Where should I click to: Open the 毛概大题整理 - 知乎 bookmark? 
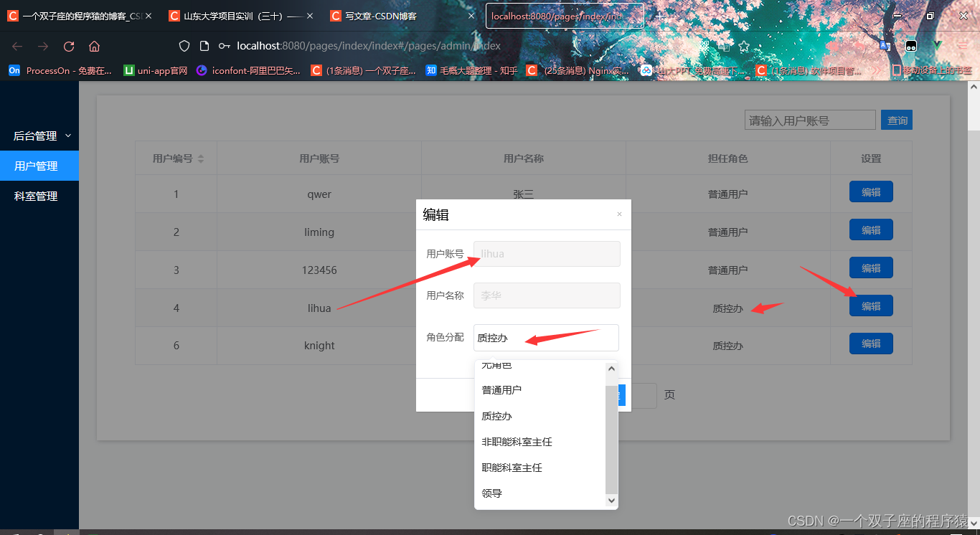tap(471, 70)
